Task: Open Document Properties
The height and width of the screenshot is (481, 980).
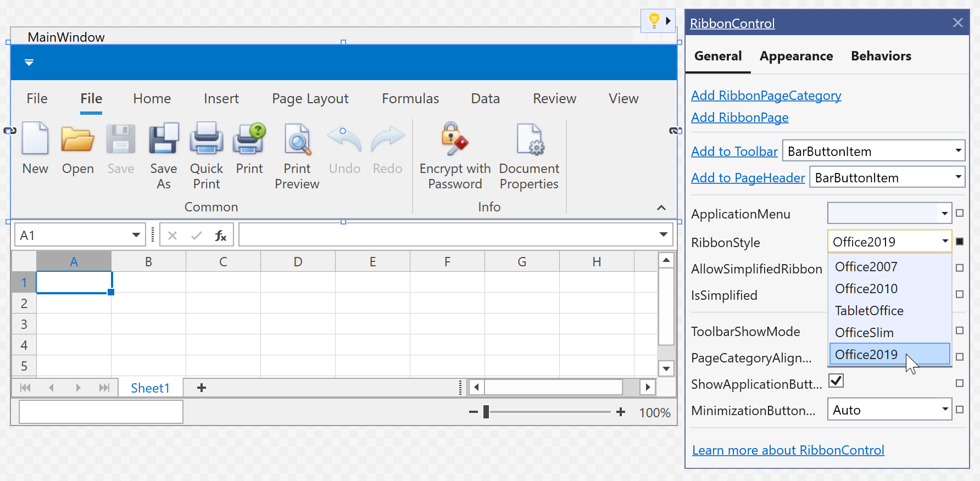Action: 529,139
